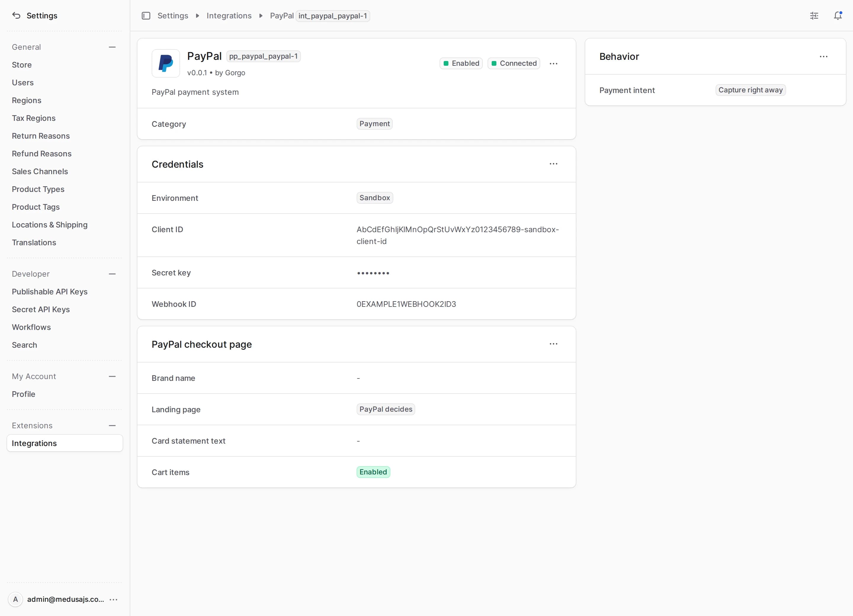The image size is (853, 616).
Task: Click the Settings breadcrumb link
Action: [x=173, y=16]
